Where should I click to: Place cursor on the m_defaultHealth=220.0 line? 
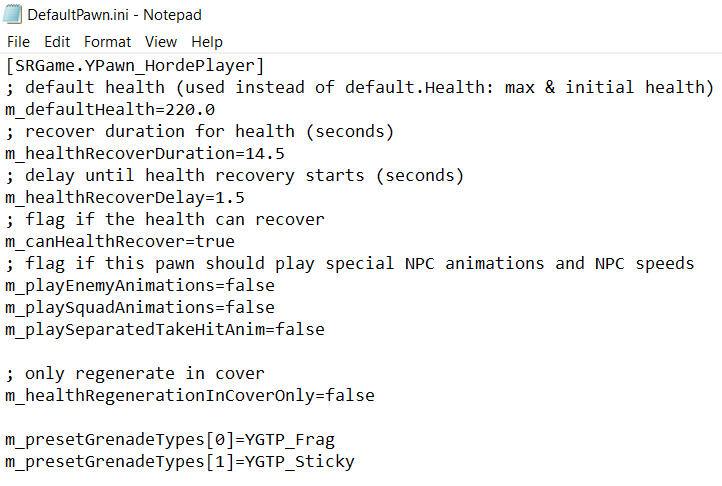point(110,110)
